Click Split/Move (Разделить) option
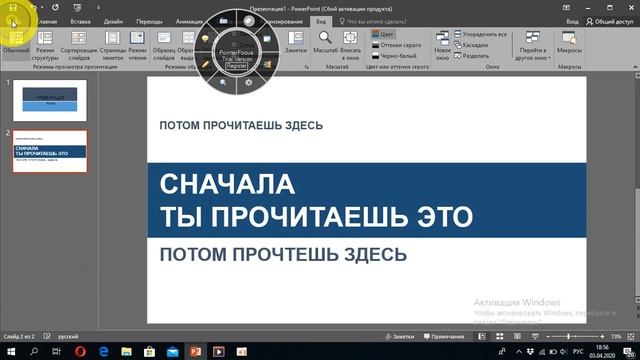The image size is (640, 360). [x=471, y=56]
